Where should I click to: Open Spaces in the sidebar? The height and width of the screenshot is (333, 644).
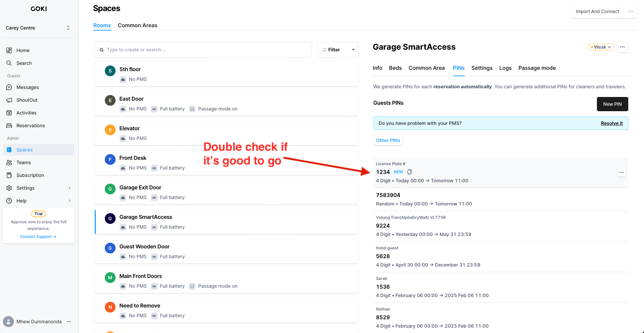(x=39, y=150)
